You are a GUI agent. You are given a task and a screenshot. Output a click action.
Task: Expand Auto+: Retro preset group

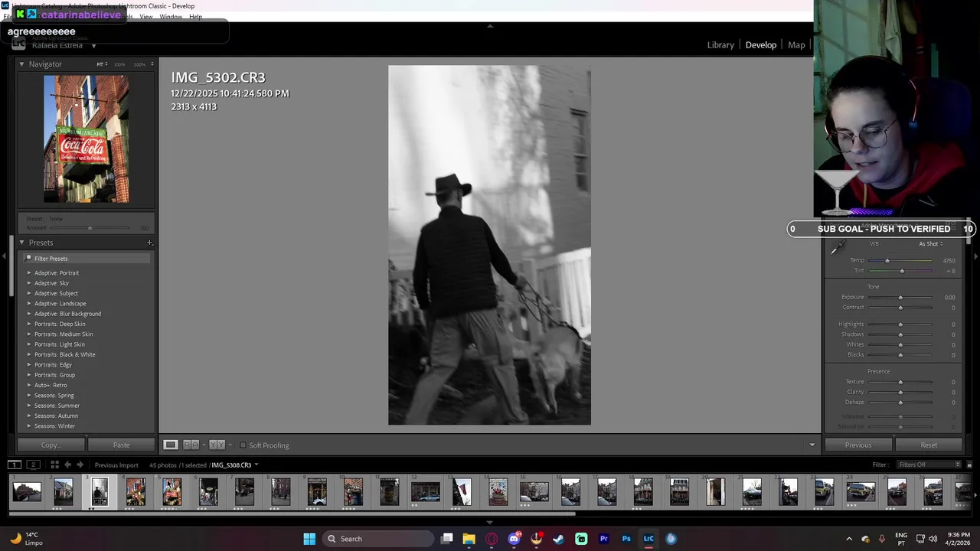click(x=29, y=385)
